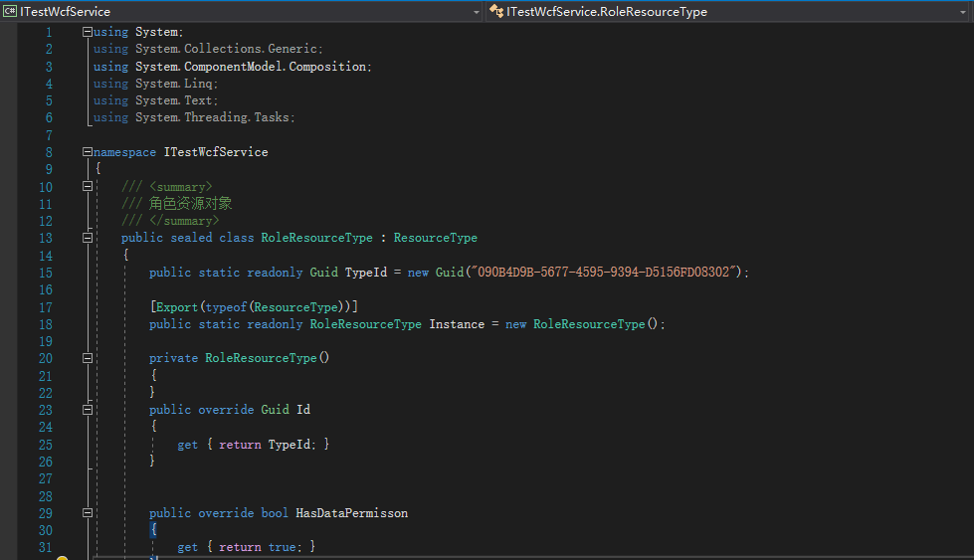
Task: Click the C# project icon in navigation bar
Action: tap(10, 11)
